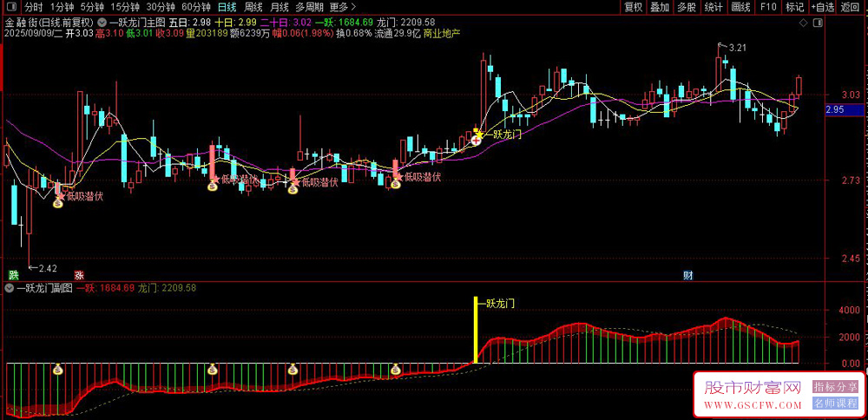This screenshot has height=420, width=868.
Task: Open the 一跃龙门主图 indicator dropdown
Action: [x=102, y=23]
